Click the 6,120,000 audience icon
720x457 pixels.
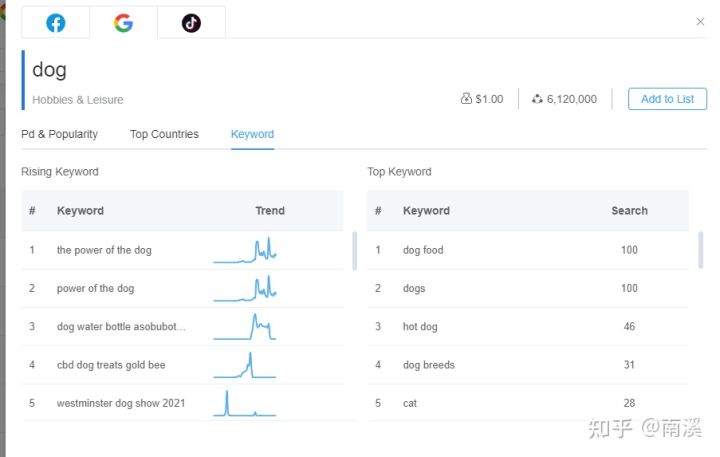click(x=537, y=98)
